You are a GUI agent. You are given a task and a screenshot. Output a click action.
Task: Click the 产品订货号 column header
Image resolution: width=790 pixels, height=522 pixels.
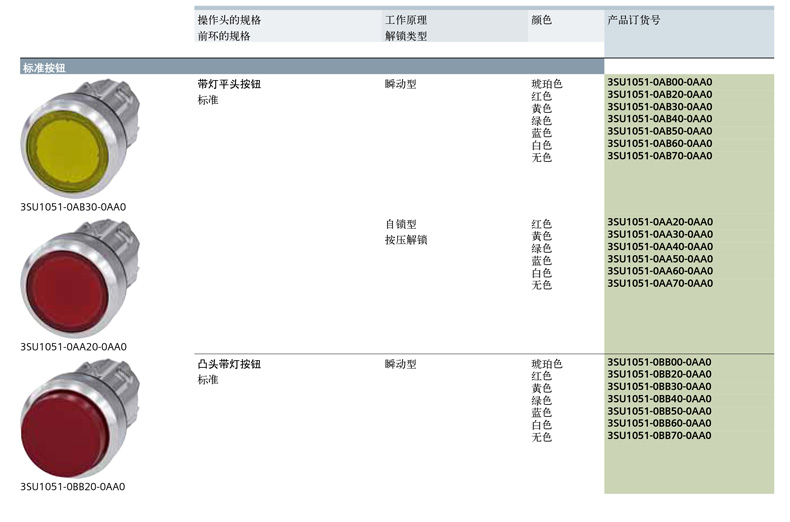tap(633, 20)
